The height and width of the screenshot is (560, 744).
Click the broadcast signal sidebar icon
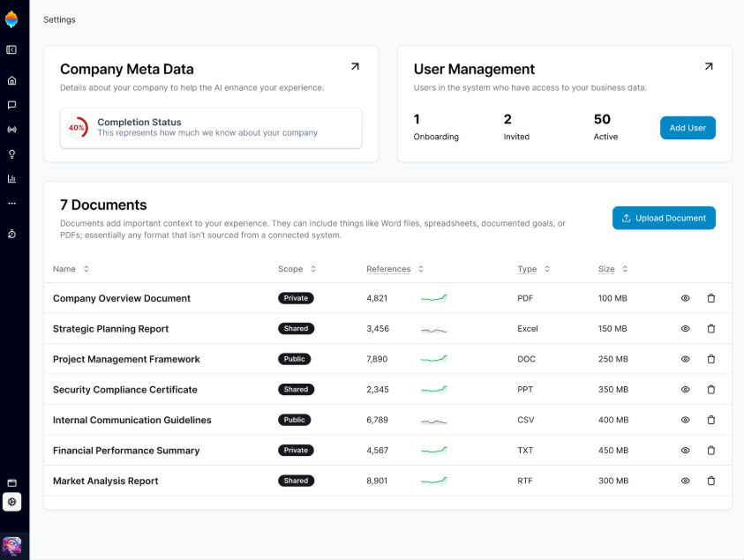click(11, 130)
